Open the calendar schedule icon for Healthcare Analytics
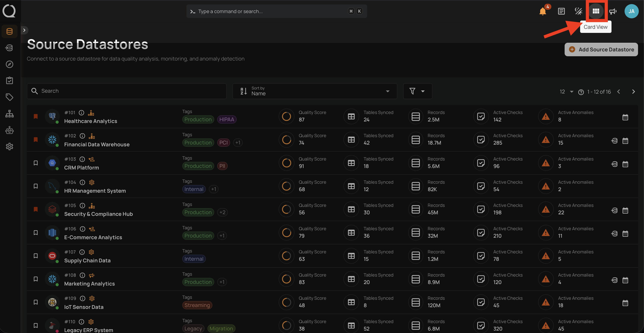This screenshot has height=333, width=644. [x=625, y=117]
